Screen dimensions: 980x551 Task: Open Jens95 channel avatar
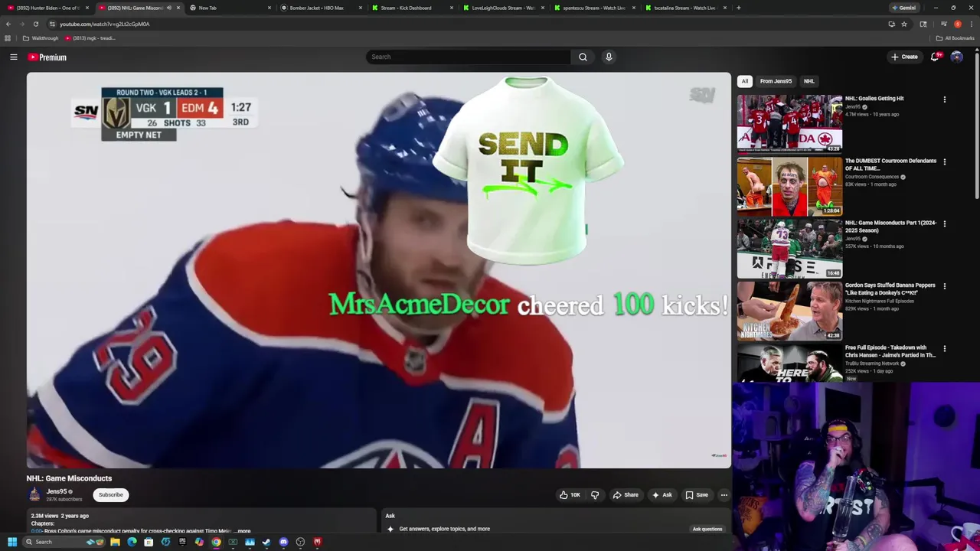coord(35,495)
